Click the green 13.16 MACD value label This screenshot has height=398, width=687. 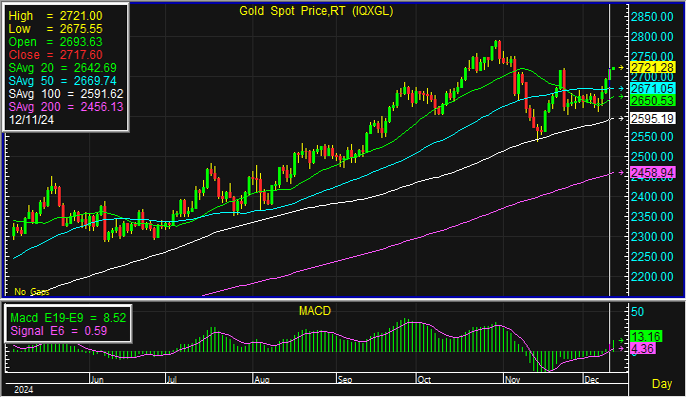(646, 337)
